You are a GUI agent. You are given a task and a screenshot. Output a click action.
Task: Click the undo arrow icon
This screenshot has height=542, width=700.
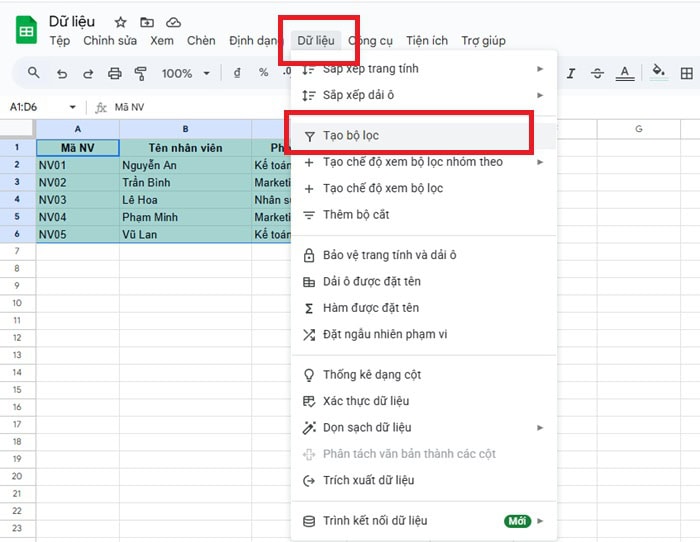click(62, 73)
